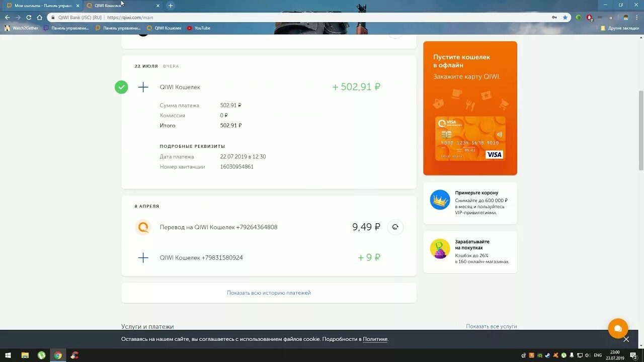The image size is (644, 362).
Task: Open the YouTube bookmark
Action: (199, 28)
